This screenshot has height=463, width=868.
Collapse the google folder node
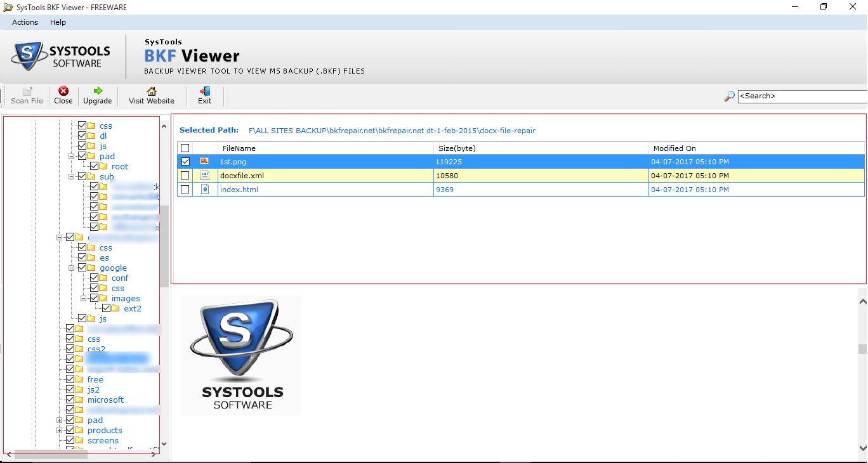pos(71,268)
